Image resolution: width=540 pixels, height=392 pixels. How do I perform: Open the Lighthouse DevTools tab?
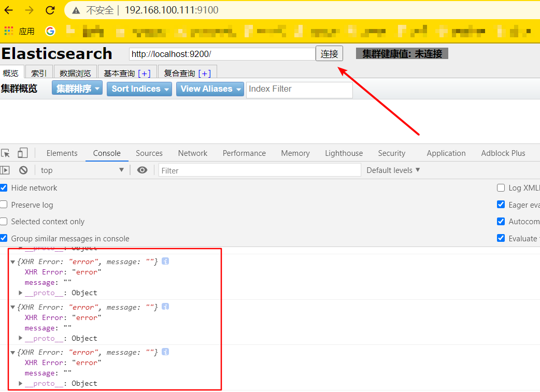click(344, 153)
